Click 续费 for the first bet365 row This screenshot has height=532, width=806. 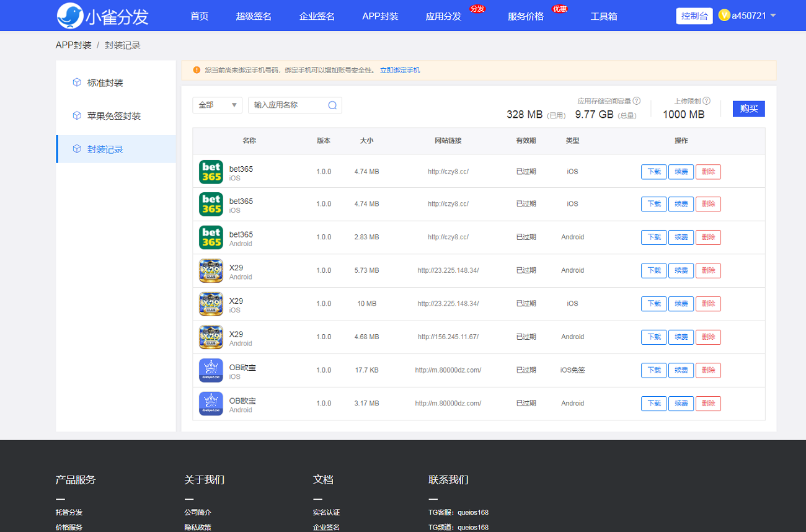681,172
